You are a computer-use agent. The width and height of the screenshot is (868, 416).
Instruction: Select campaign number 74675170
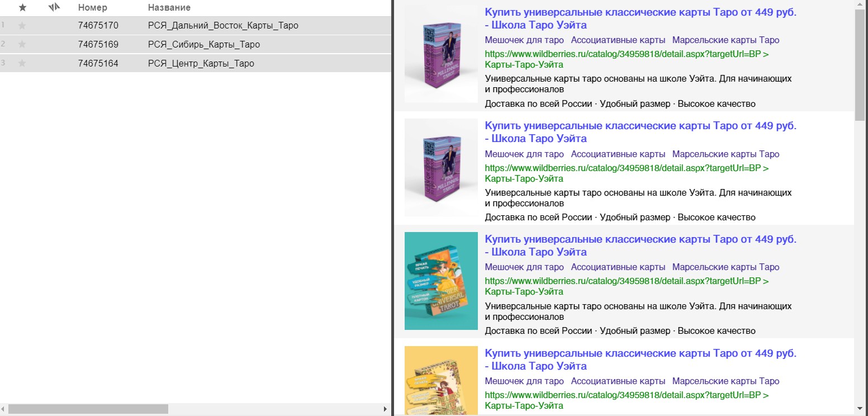(x=98, y=26)
